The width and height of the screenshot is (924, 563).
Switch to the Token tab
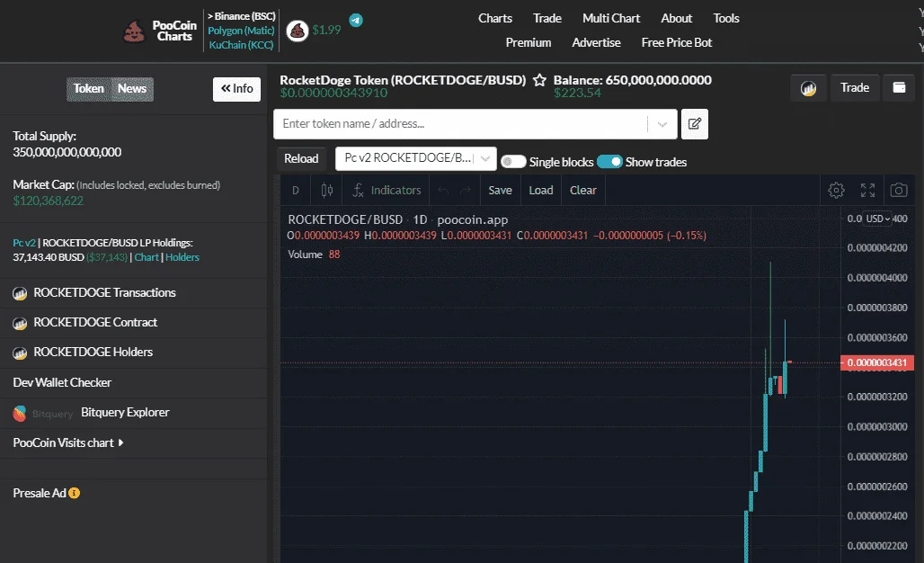click(88, 89)
